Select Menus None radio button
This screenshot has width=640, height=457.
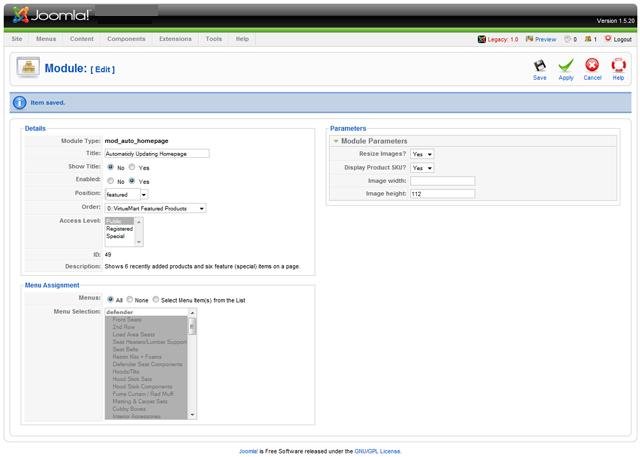[x=130, y=299]
